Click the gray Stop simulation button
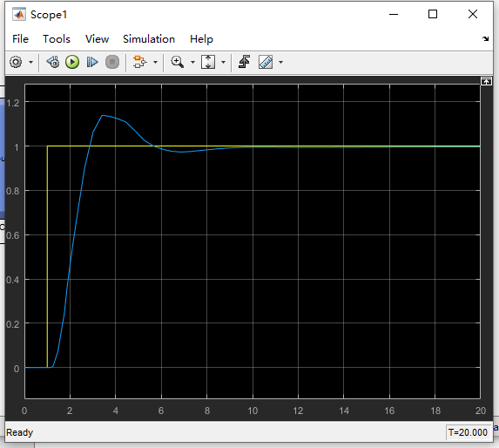 [x=112, y=62]
